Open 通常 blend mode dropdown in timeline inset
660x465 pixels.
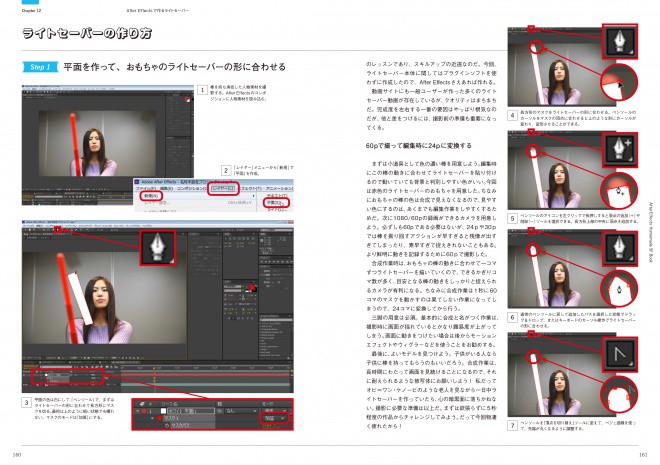[x=274, y=410]
